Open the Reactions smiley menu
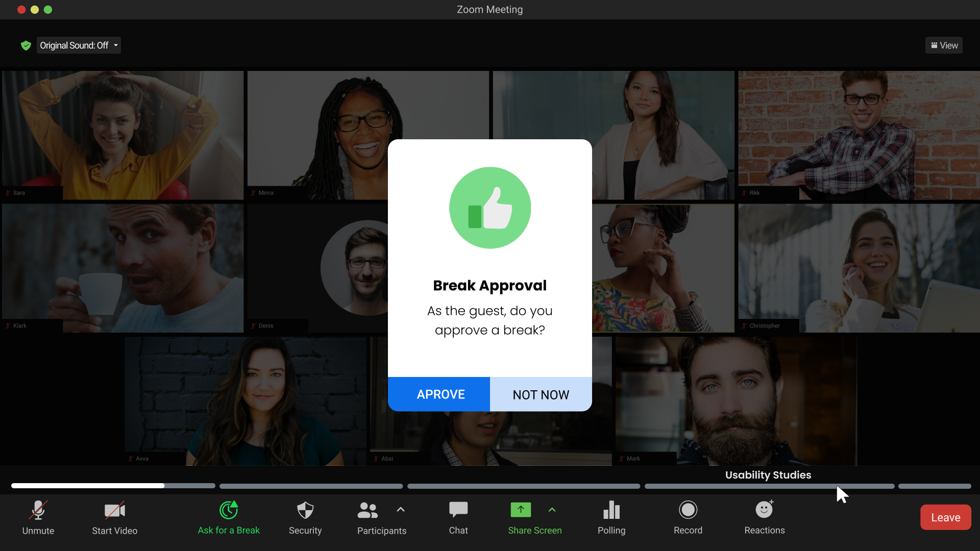 764,510
